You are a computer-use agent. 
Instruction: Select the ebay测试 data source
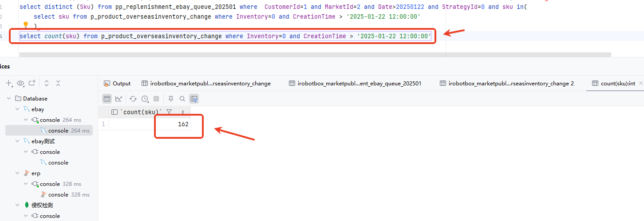(x=39, y=141)
